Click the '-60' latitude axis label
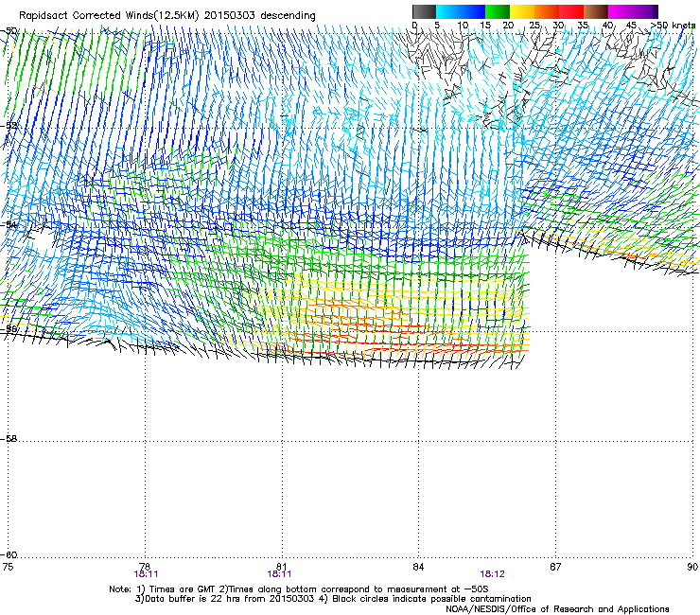700x615 pixels. point(9,555)
